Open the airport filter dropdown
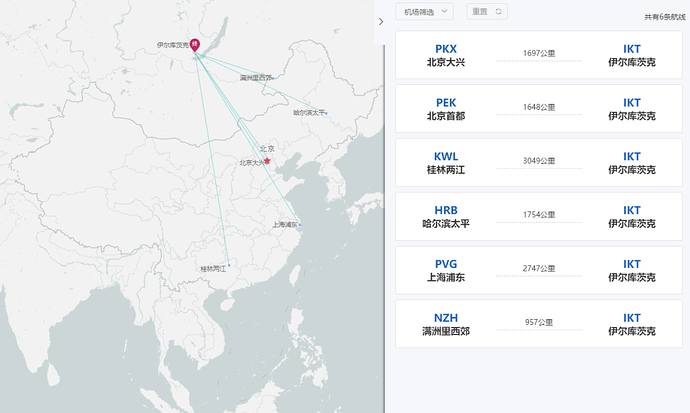 [x=425, y=12]
